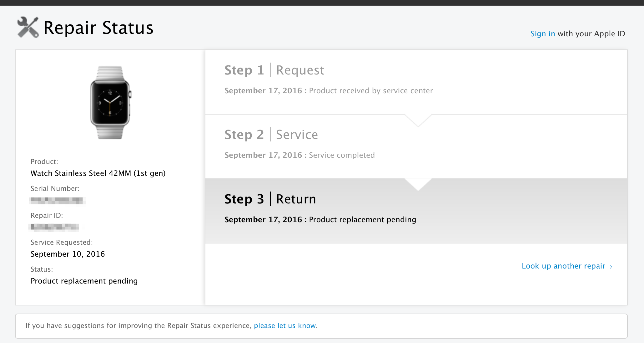Screen dimensions: 644x343
Task: Open Look up another repair link
Action: tap(563, 266)
